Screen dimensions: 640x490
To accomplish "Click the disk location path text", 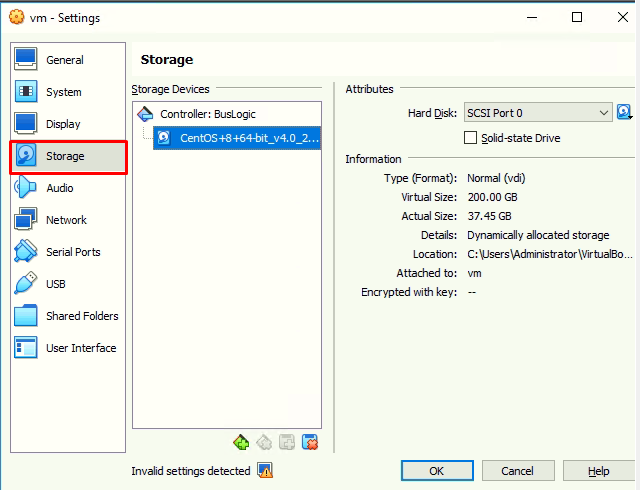I will coord(550,254).
